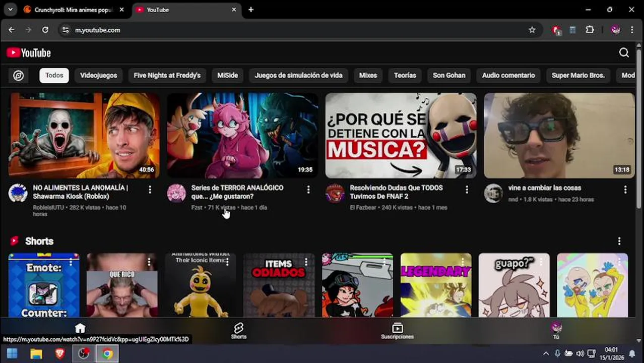Select the MiSide filter chip
Viewport: 644px width, 363px height.
pos(227,76)
